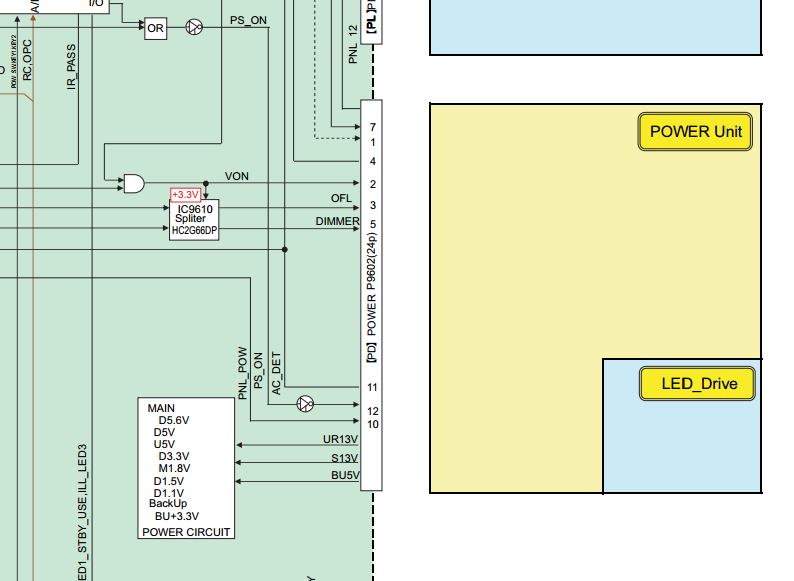Click the VON signal label
Image resolution: width=794 pixels, height=581 pixels.
(236, 176)
